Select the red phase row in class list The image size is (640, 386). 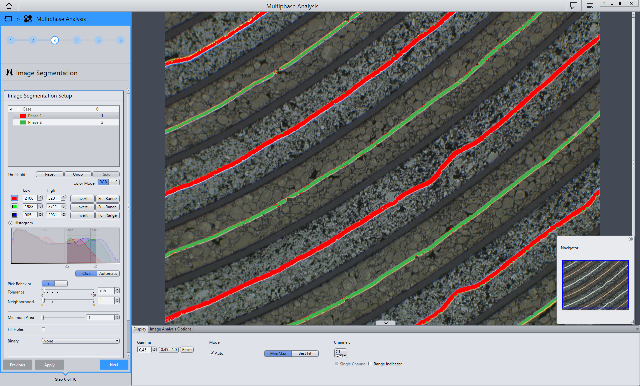coord(65,116)
